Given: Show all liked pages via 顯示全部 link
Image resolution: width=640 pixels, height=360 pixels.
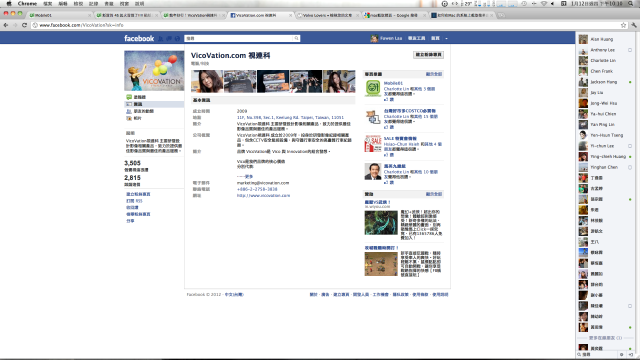Looking at the screenshot, I should tap(434, 74).
